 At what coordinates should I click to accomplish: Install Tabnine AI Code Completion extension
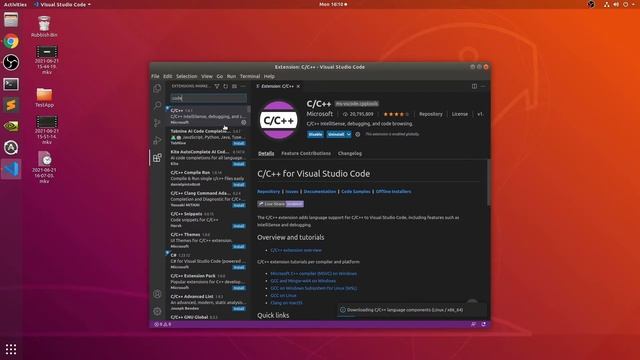[x=239, y=143]
